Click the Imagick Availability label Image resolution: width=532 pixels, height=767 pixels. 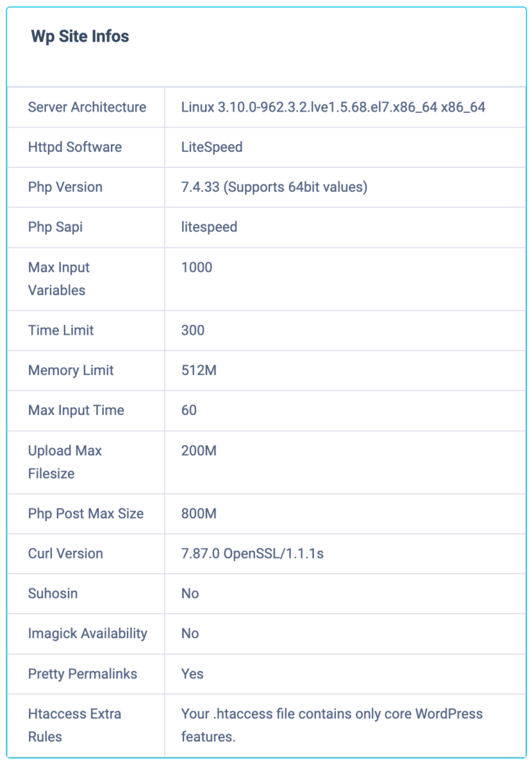tap(87, 634)
